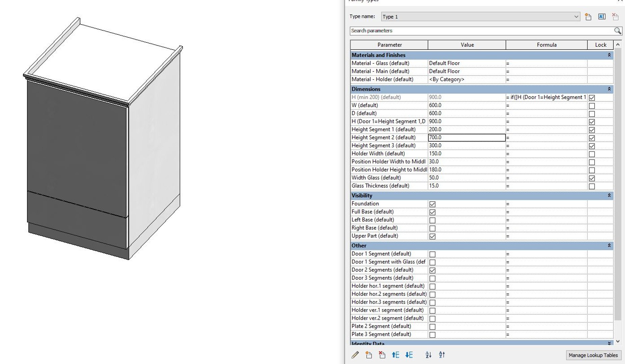Click the Height Segment 2 value field
The width and height of the screenshot is (625, 364).
(x=467, y=138)
